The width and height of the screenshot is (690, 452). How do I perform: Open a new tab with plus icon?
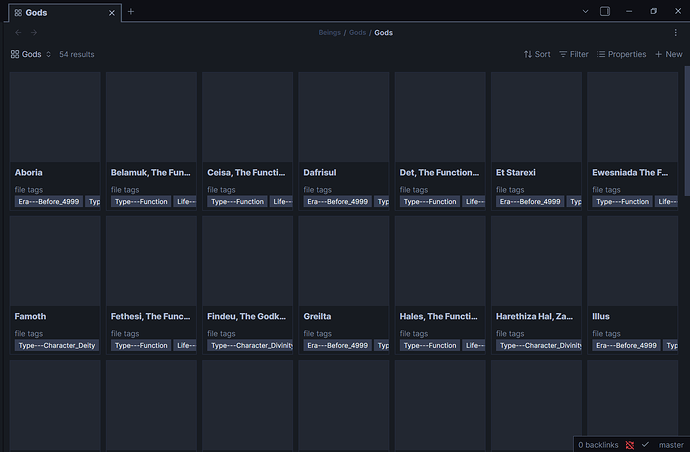131,12
